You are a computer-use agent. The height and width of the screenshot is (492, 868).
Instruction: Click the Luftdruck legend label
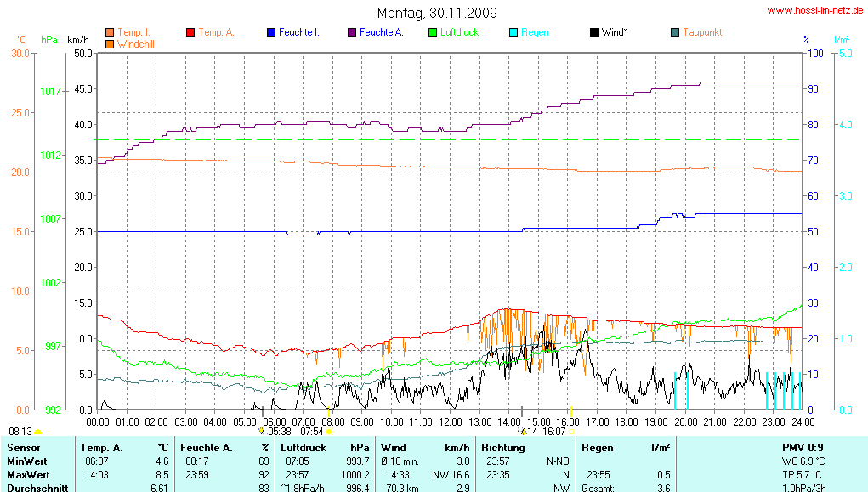point(459,32)
